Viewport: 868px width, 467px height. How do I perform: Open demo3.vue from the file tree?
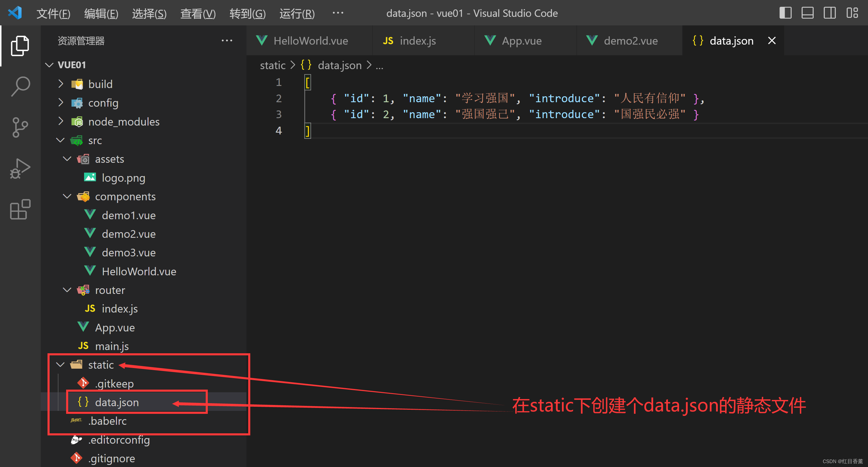128,253
